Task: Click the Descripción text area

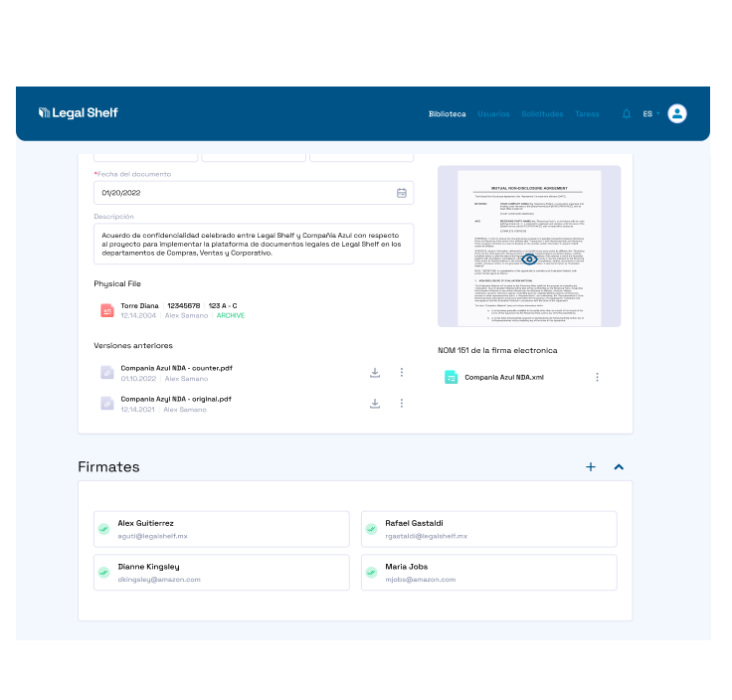Action: click(x=254, y=244)
